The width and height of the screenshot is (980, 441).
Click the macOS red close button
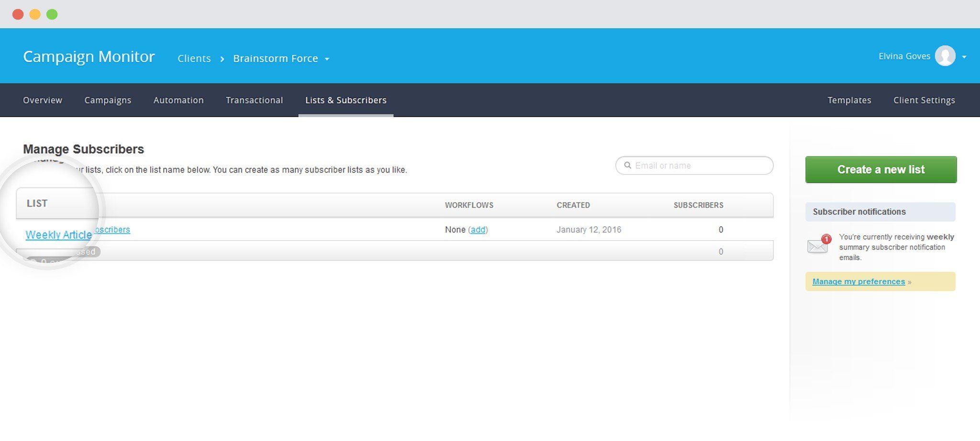(18, 14)
